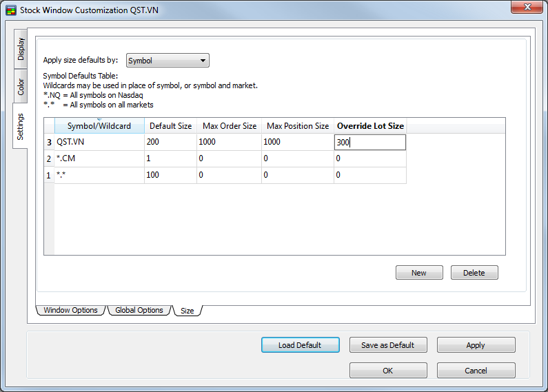Click the New button

(419, 273)
